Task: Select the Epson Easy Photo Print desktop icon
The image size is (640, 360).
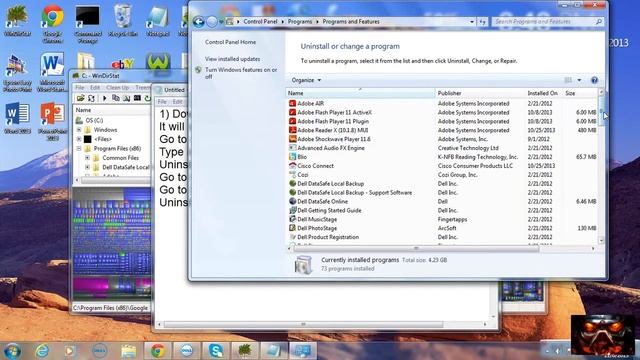Action: click(17, 73)
